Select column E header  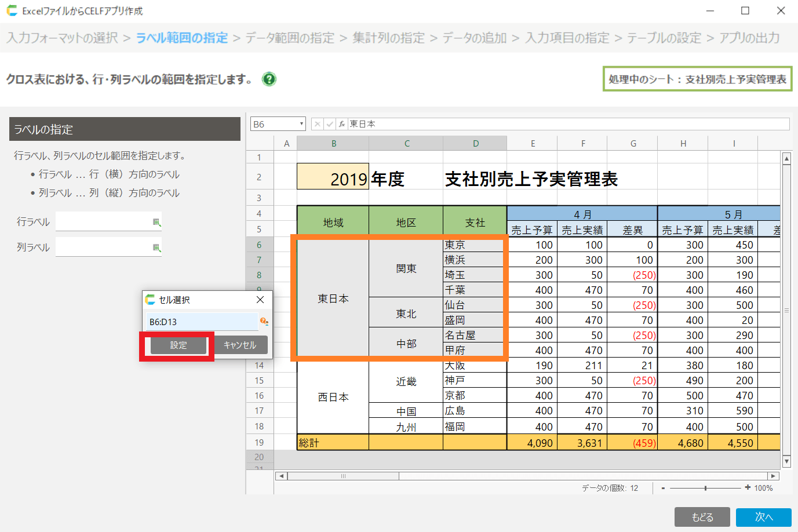pyautogui.click(x=532, y=144)
